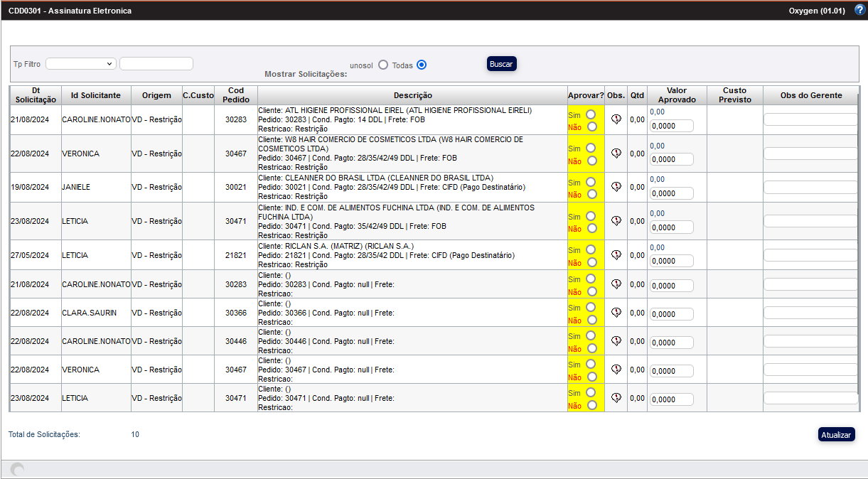Viewport: 868px width, 479px height.
Task: Choose Não for RICLAN S.A. request
Action: (x=591, y=262)
